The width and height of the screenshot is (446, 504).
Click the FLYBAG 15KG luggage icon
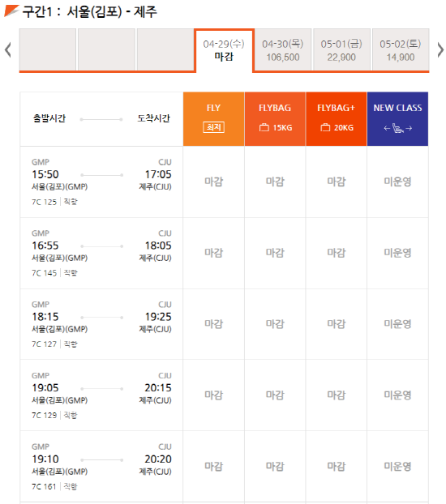(x=264, y=127)
